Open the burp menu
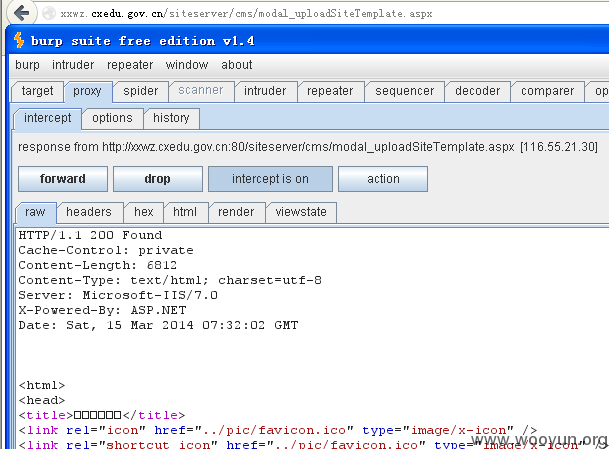 point(27,64)
